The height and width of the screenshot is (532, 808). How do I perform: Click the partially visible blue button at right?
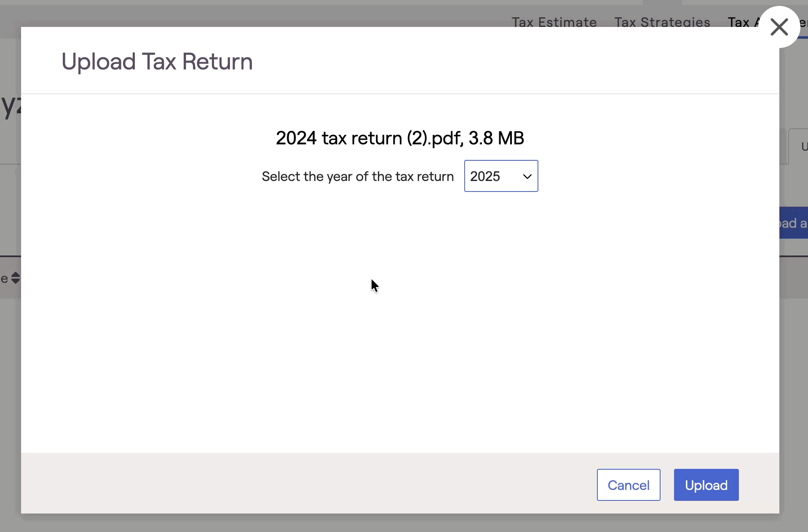click(x=793, y=223)
